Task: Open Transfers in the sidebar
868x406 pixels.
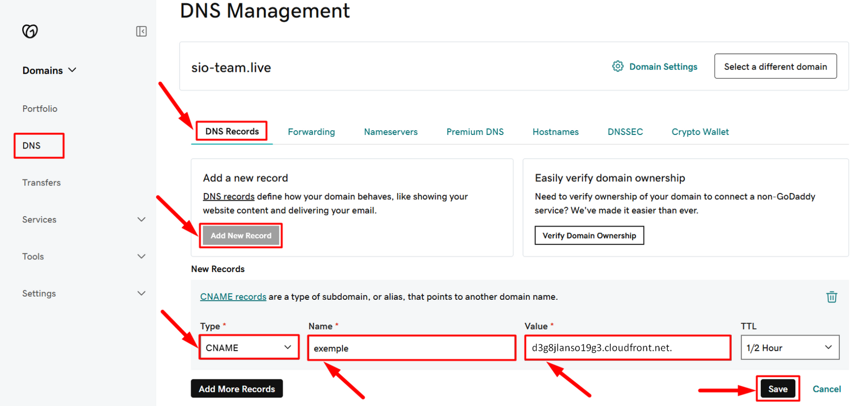Action: [41, 183]
